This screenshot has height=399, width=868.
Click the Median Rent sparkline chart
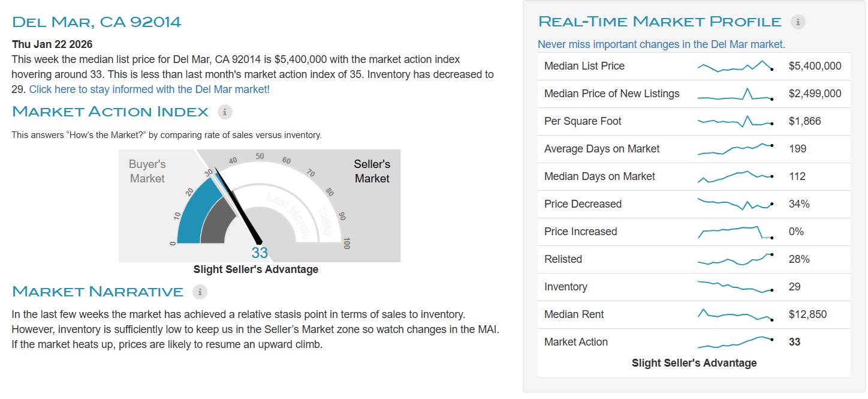pos(735,314)
